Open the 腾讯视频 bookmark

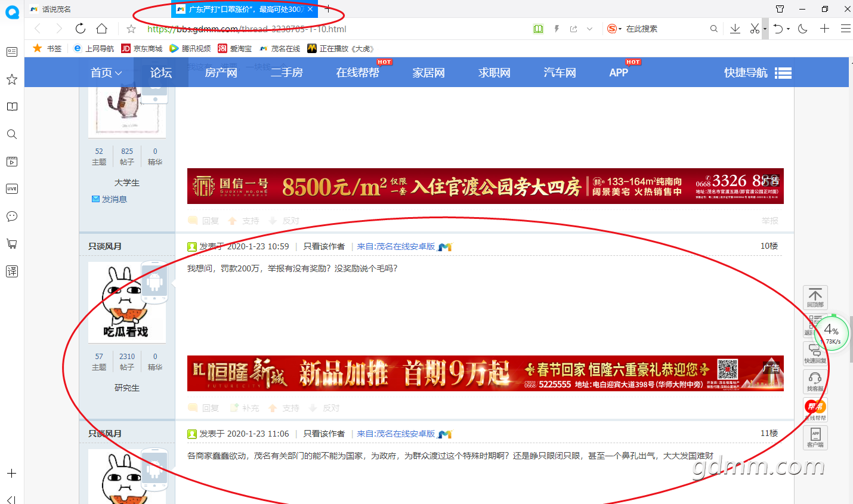[190, 49]
